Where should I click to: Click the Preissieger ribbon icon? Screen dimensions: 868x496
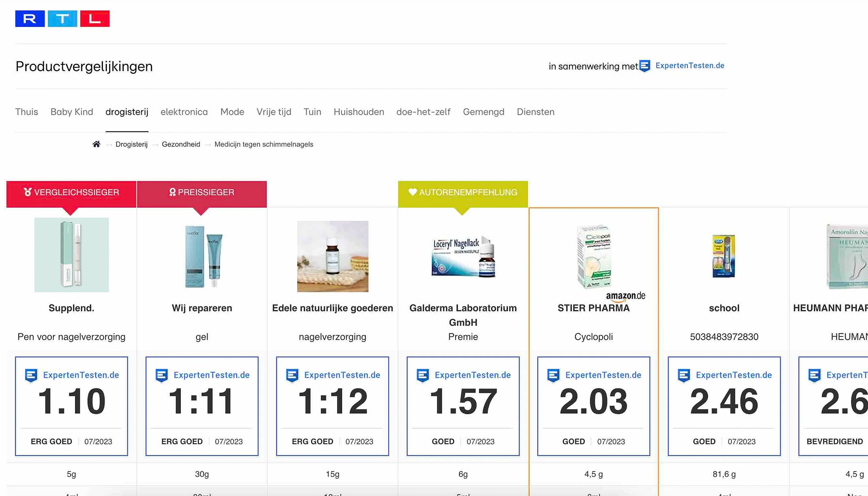click(x=172, y=192)
